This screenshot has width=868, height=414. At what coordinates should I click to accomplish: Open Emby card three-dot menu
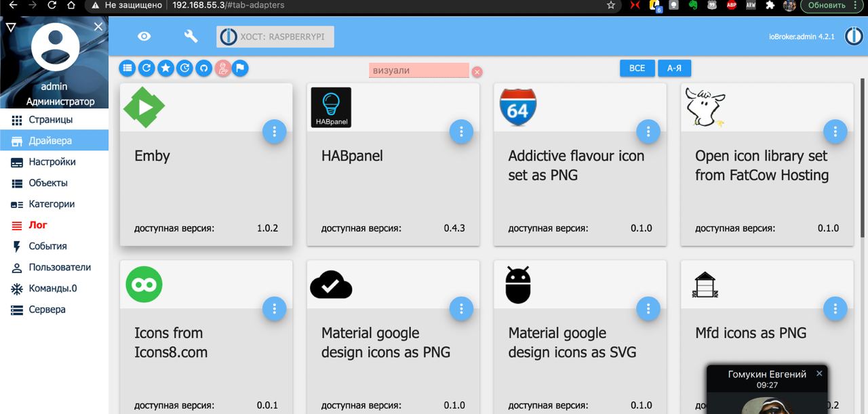pos(274,131)
